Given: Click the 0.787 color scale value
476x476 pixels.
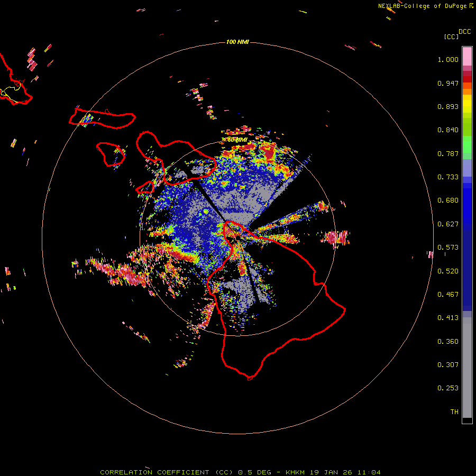Looking at the screenshot, I should [448, 153].
